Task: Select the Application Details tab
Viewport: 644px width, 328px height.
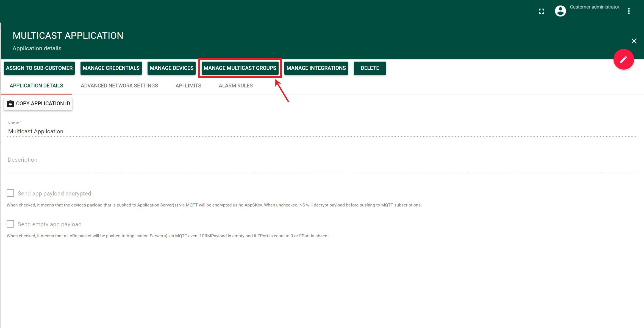Action: 36,85
